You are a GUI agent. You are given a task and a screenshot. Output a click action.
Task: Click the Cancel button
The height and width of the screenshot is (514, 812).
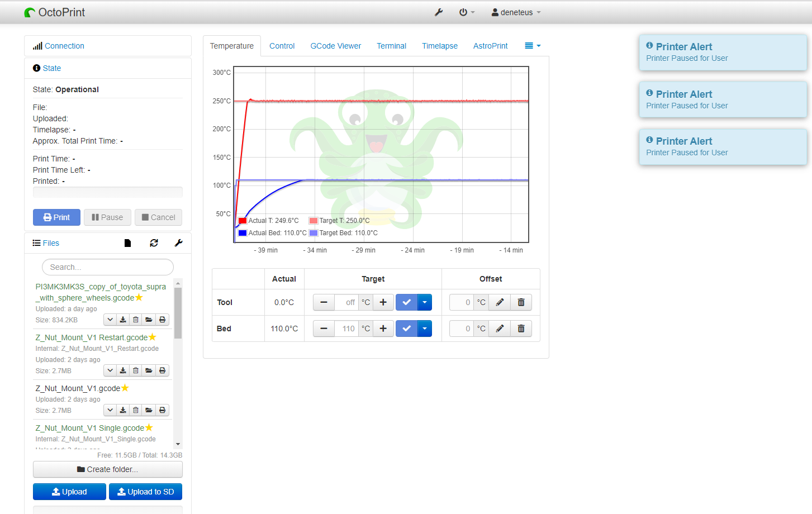[159, 217]
